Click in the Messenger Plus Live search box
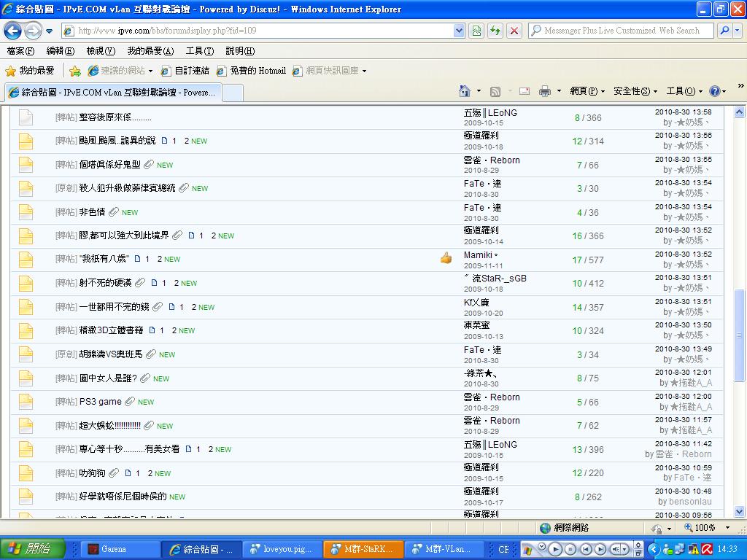Screen dimensions: 747x560 pyautogui.click(x=620, y=31)
